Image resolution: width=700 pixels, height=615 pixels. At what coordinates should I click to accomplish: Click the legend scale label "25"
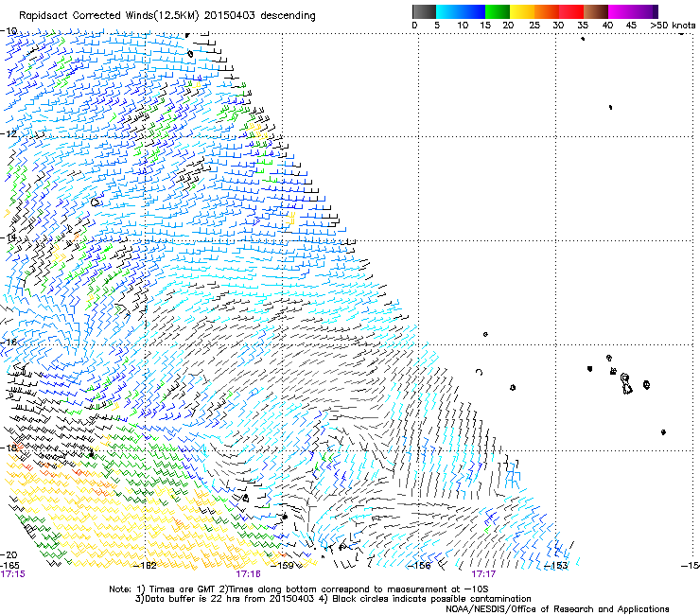(x=534, y=26)
